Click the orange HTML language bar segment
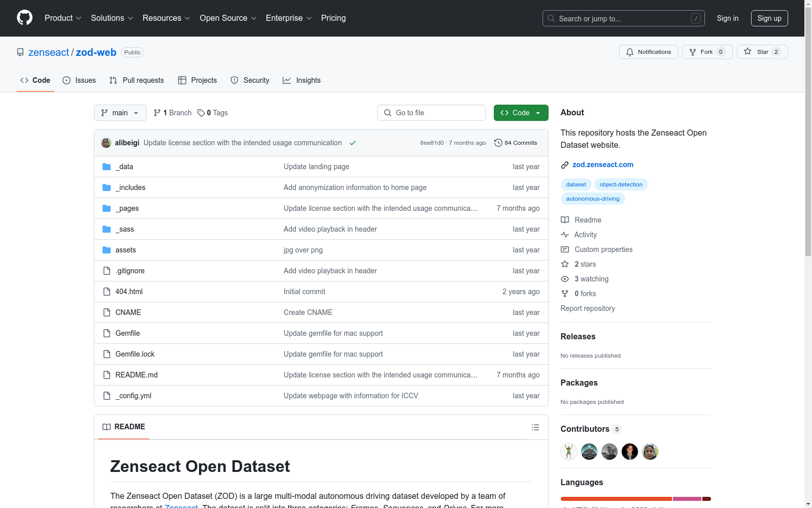This screenshot has height=508, width=812. (616, 499)
